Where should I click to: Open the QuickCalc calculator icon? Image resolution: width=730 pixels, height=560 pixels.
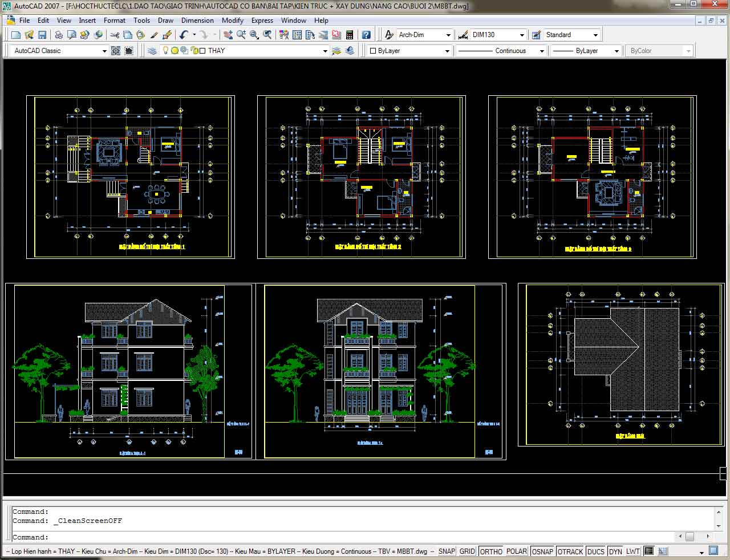(x=350, y=35)
